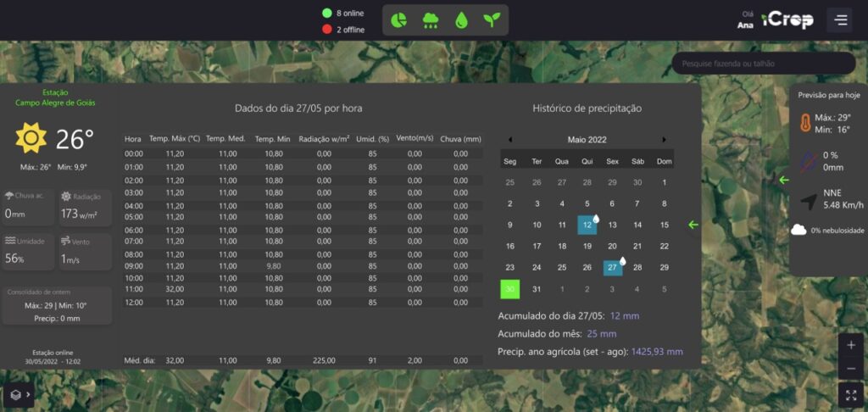Screen dimensions: 868x412
Task: Expand the layers panel chevron
Action: click(28, 394)
